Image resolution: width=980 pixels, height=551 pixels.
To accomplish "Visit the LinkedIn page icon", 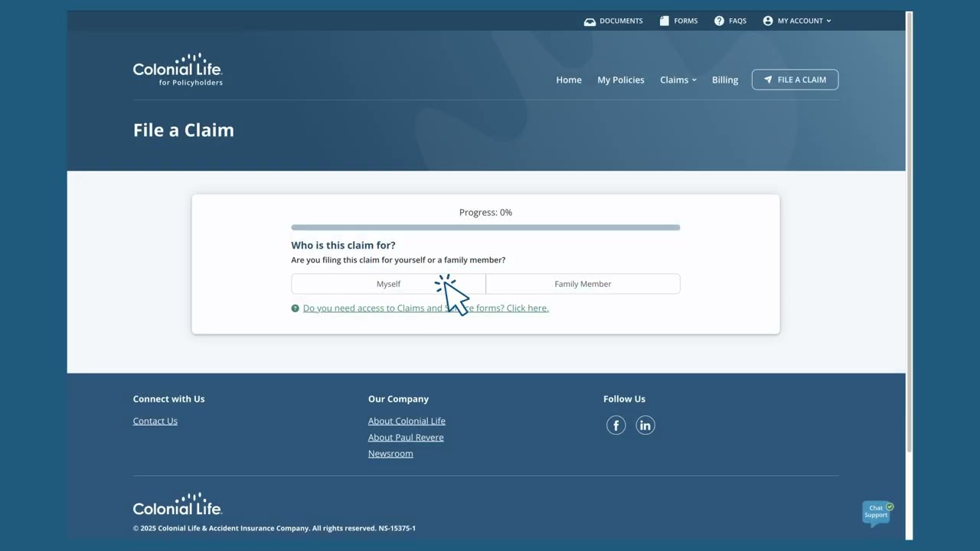I will (x=645, y=425).
